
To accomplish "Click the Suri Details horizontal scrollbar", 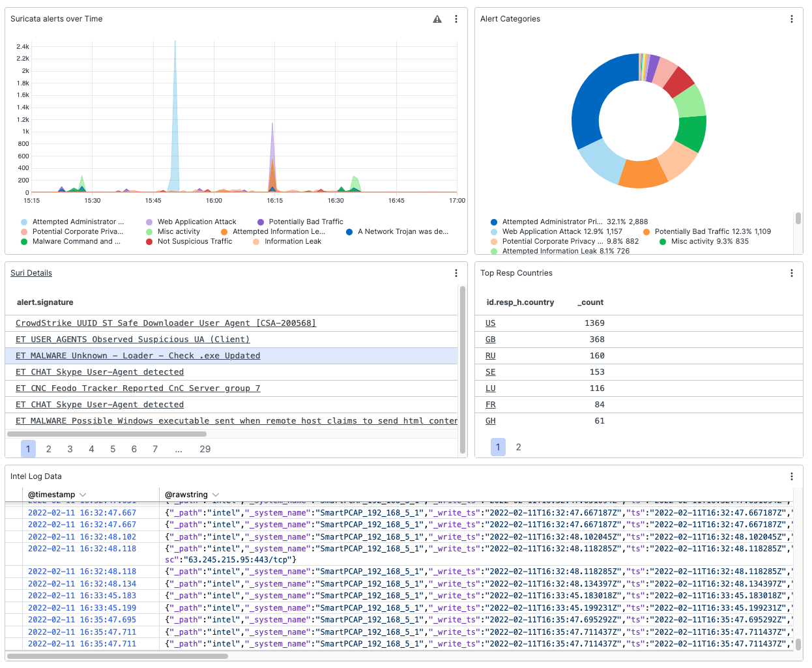I will (x=107, y=434).
